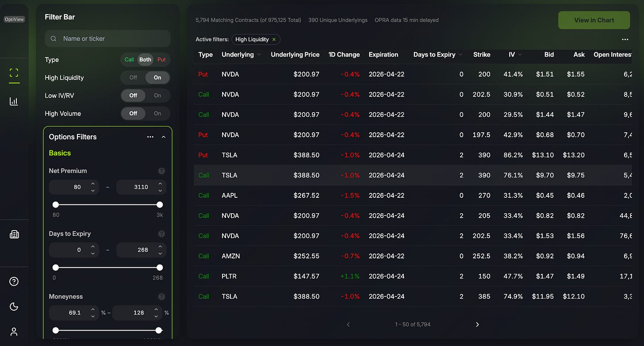Open table three-dot options menu
This screenshot has width=644, height=346.
click(625, 39)
